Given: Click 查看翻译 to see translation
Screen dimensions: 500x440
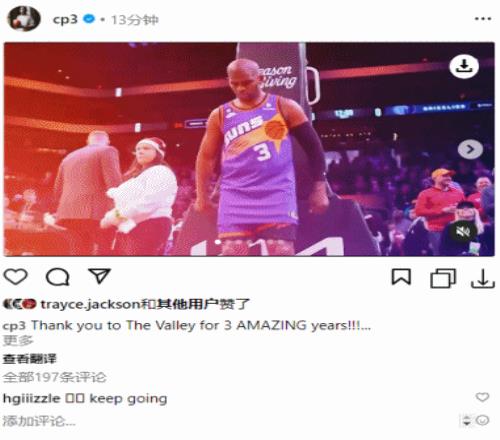Looking at the screenshot, I should [x=29, y=359].
